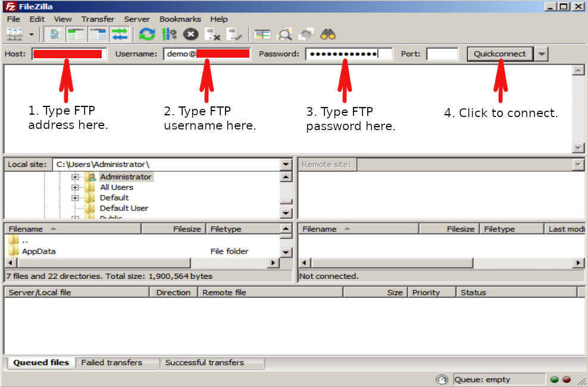Screen dimensions: 588x387
Task: Switch to the Failed transfers tab
Action: click(118, 363)
